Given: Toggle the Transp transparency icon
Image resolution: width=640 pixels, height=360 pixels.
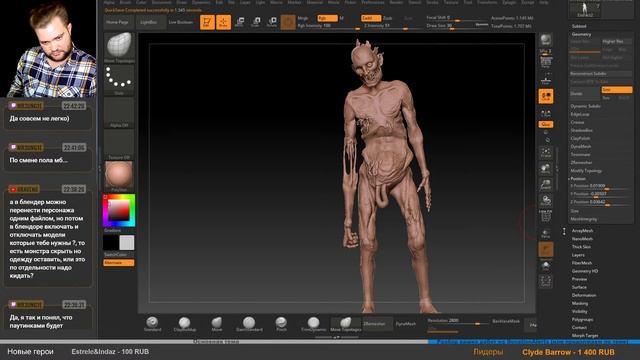Looking at the screenshot, I should 546,233.
